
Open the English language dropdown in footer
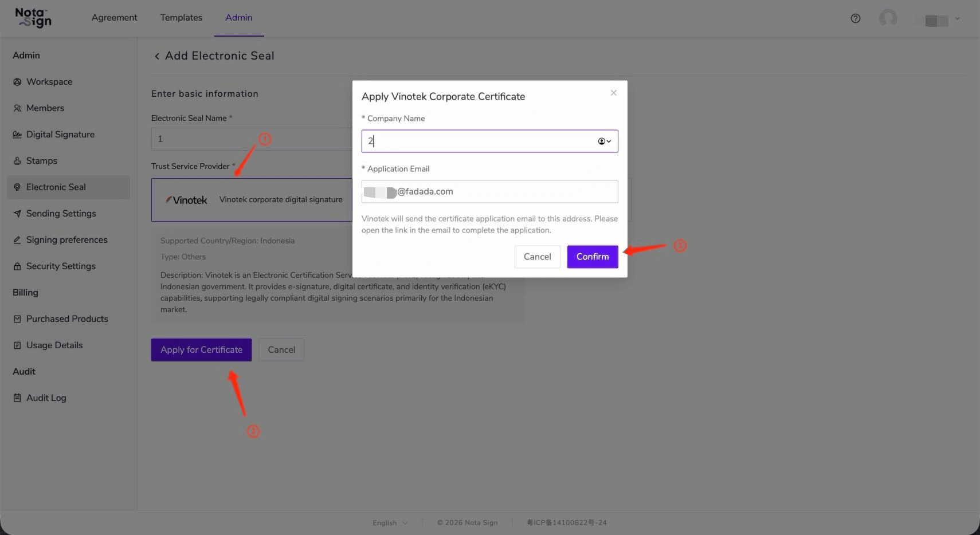[x=390, y=523]
